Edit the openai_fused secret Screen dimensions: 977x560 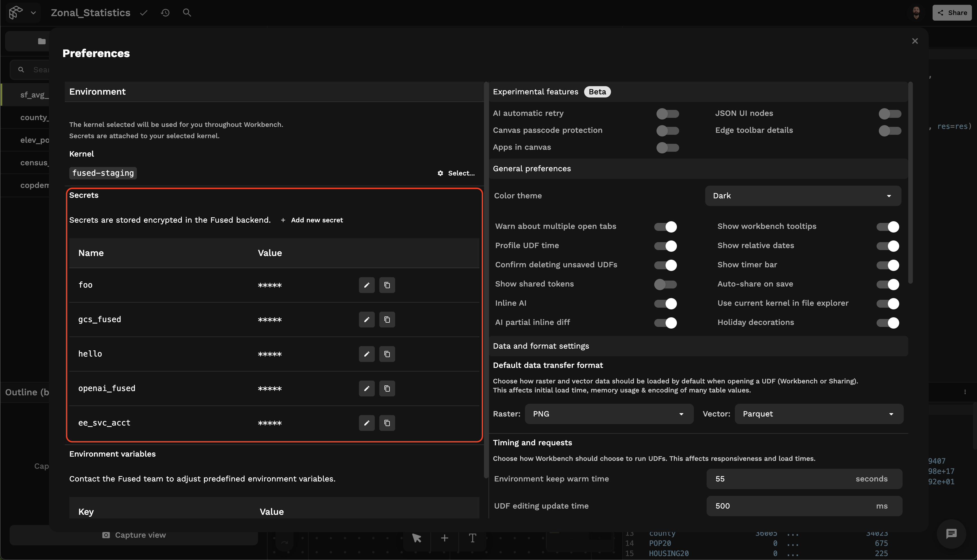point(367,388)
